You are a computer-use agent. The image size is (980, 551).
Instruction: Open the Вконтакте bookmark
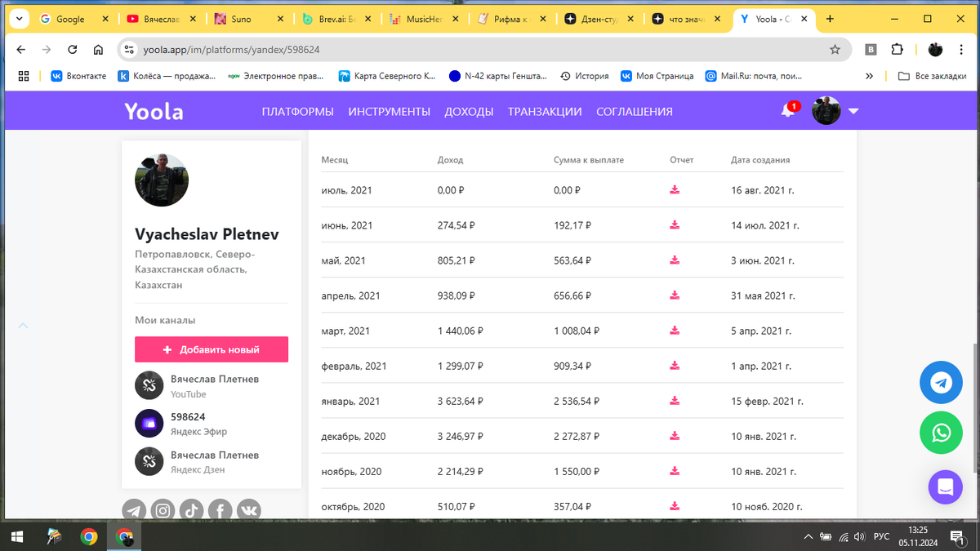pos(79,76)
